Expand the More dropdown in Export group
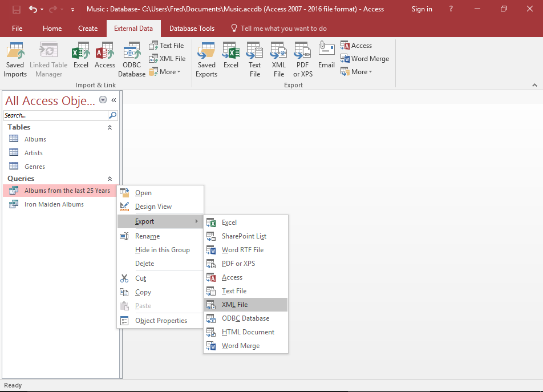543x392 pixels. click(x=356, y=72)
